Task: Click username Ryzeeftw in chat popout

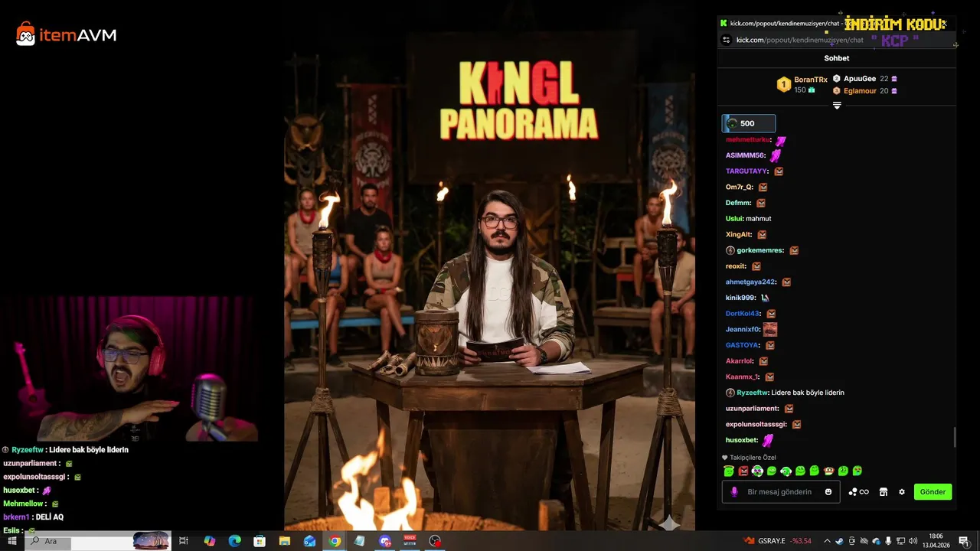Action: coord(752,393)
